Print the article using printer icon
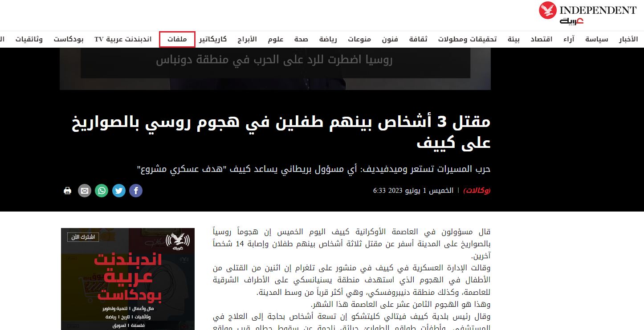 coord(67,191)
